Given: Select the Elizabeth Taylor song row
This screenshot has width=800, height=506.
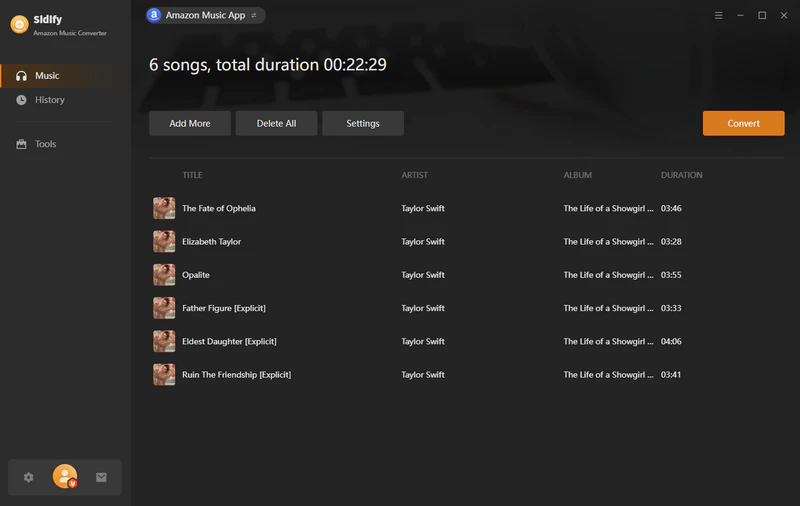Looking at the screenshot, I should 400,242.
